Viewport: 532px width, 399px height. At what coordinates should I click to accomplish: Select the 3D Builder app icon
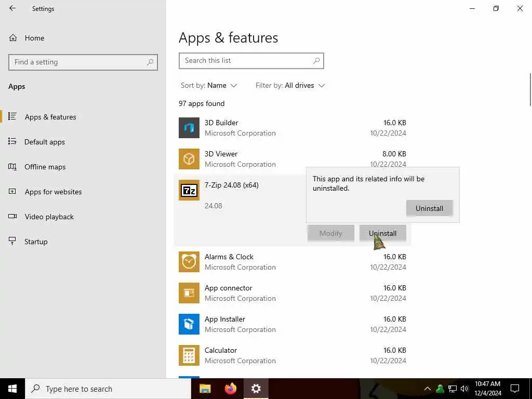[x=189, y=128]
